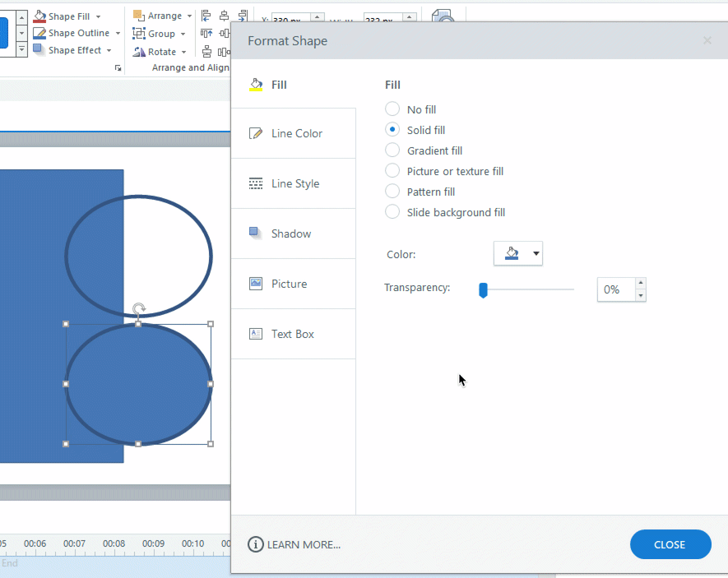Open the Line Color section
The image size is (728, 578).
click(294, 133)
